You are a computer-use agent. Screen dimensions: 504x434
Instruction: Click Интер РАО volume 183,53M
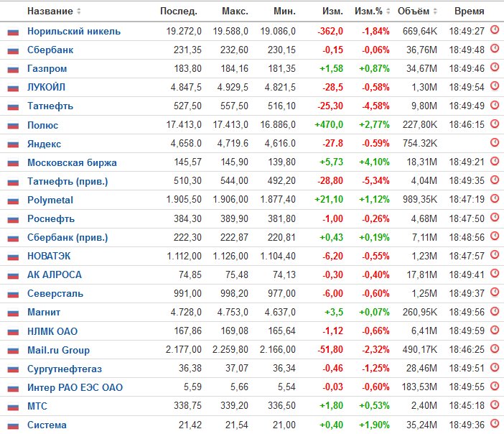pos(419,387)
